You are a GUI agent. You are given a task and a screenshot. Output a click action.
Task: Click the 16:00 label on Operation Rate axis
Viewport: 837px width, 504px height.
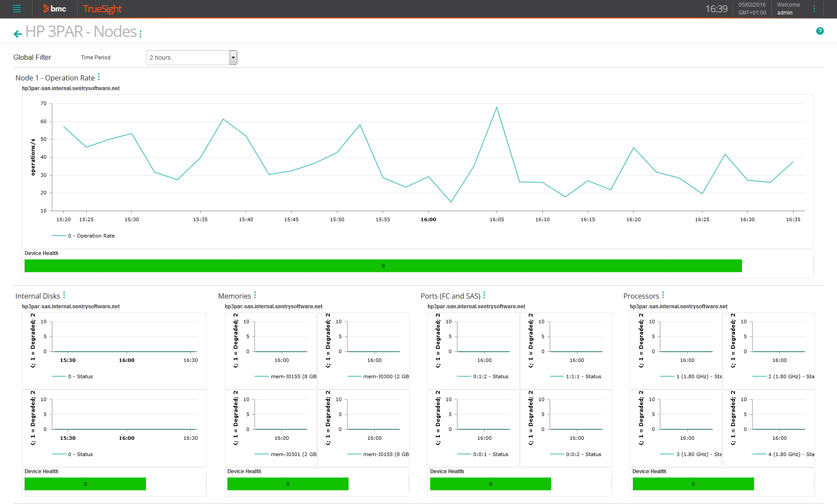point(428,219)
